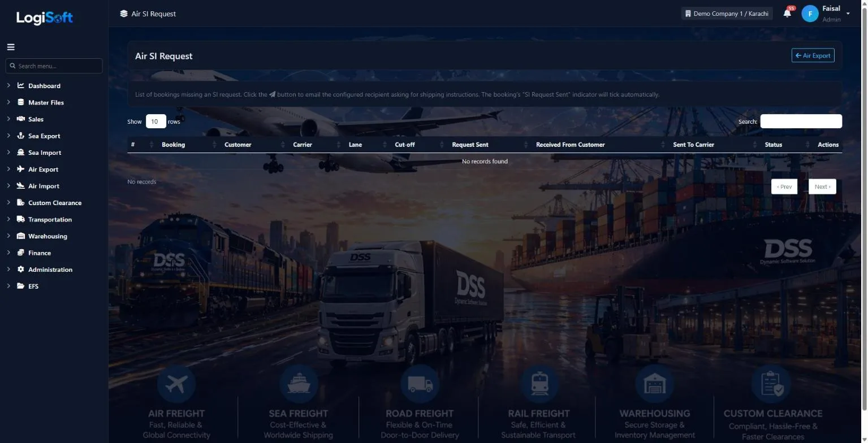Click the Sea Export anchor icon
868x443 pixels.
pos(21,136)
